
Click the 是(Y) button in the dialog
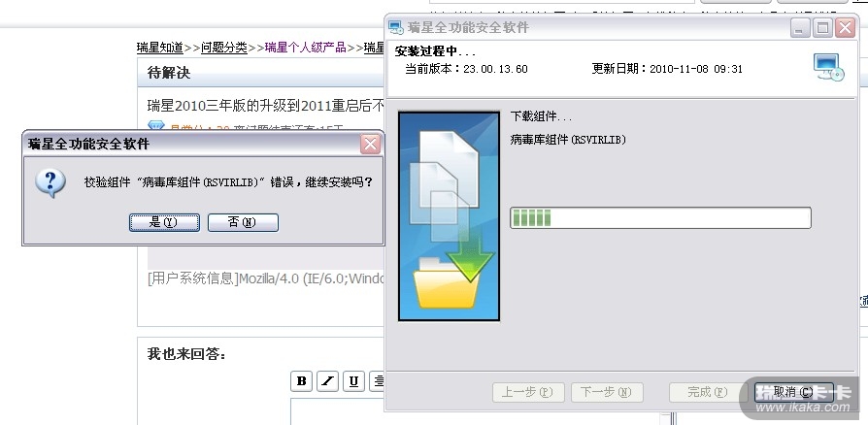[164, 222]
